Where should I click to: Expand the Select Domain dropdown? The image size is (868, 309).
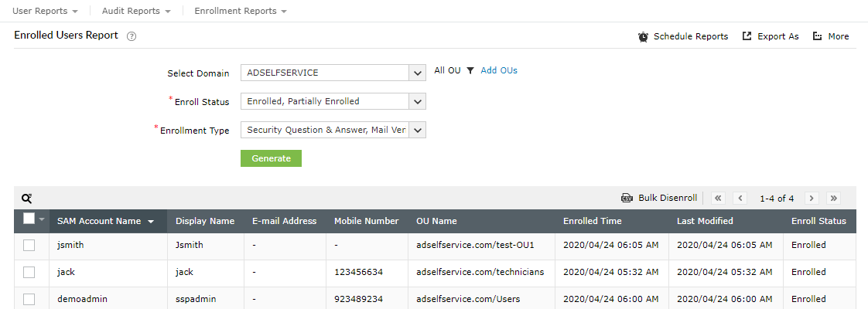(x=418, y=73)
